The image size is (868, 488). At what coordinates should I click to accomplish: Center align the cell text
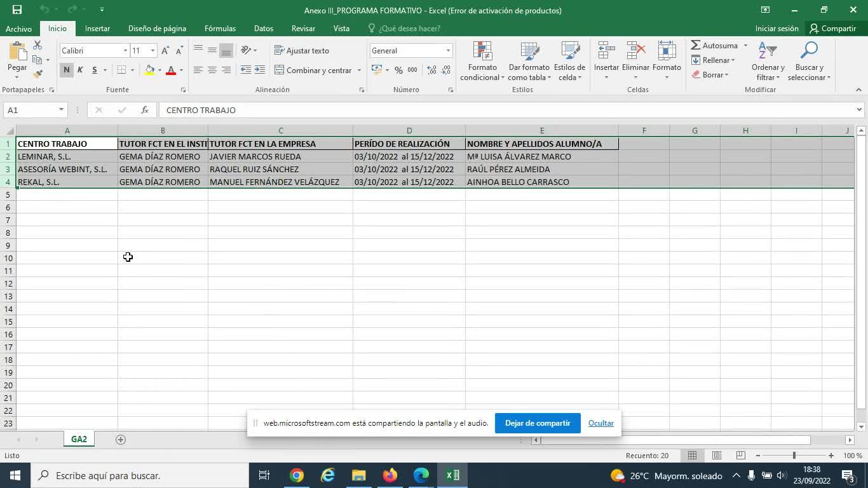coord(212,70)
